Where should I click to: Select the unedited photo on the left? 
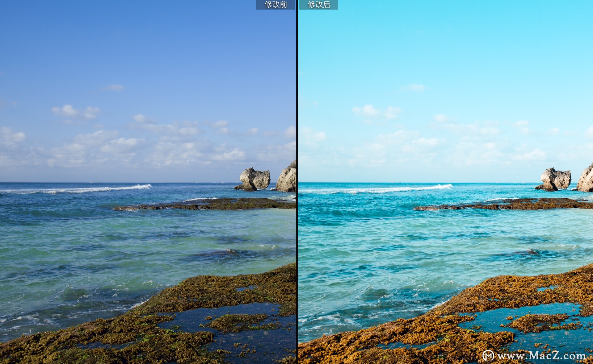pyautogui.click(x=148, y=182)
